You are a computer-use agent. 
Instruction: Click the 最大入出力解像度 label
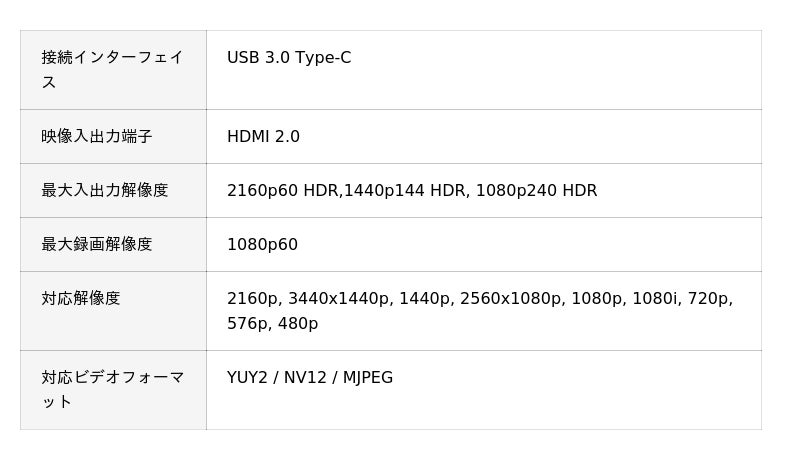pos(105,191)
